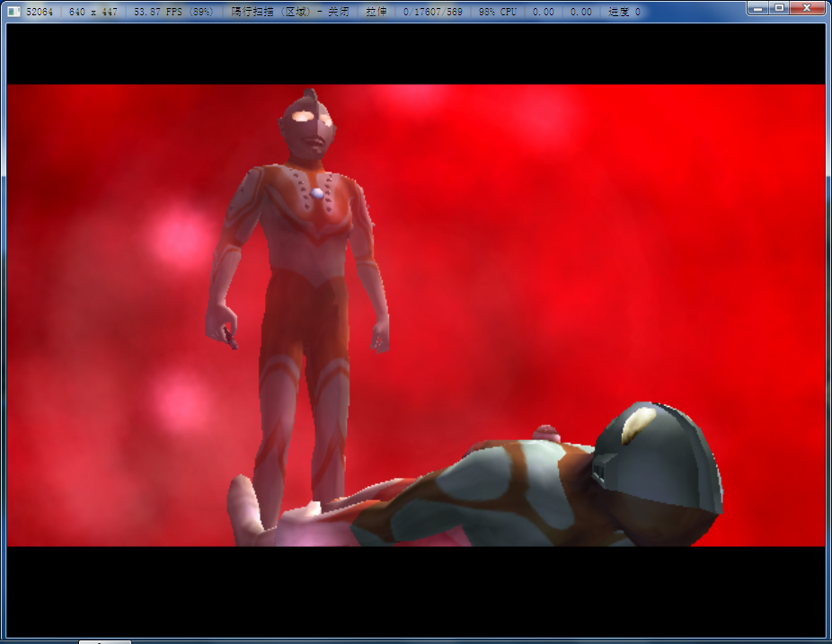
Task: Click the '98% CPU' usage text
Action: point(497,12)
